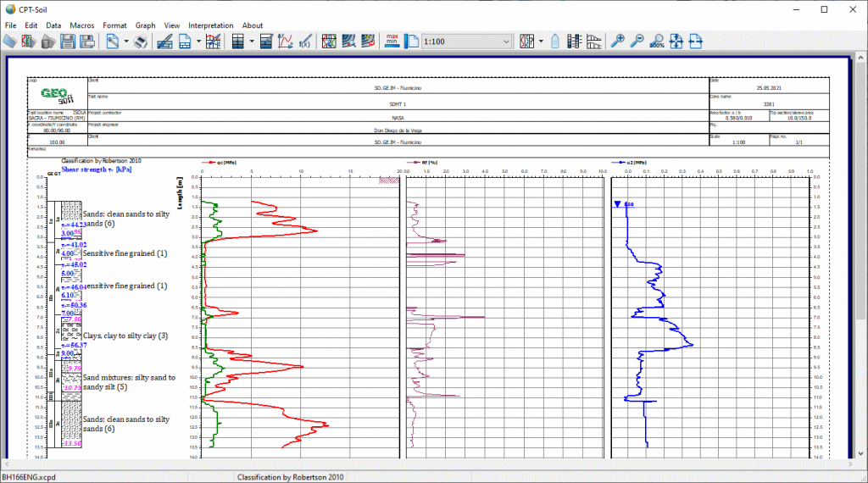Click the vertical scrollbar on right

tap(860, 254)
